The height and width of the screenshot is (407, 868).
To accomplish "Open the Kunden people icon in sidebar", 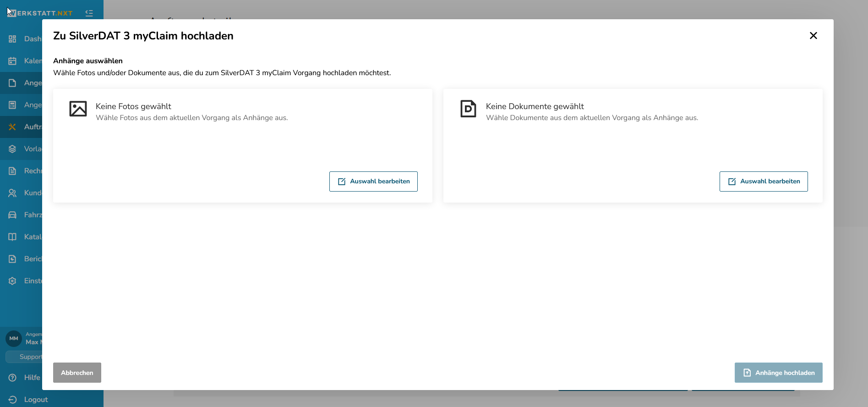I will coord(12,193).
